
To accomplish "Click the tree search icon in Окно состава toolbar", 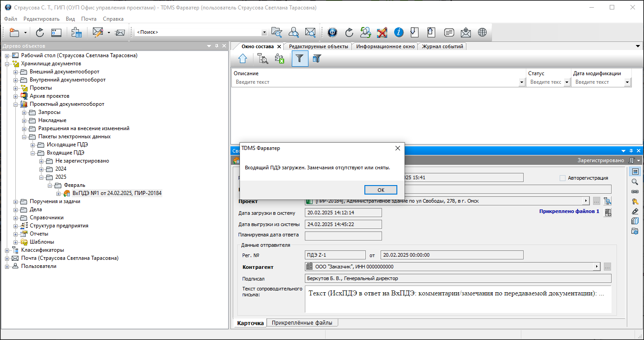I will click(263, 59).
